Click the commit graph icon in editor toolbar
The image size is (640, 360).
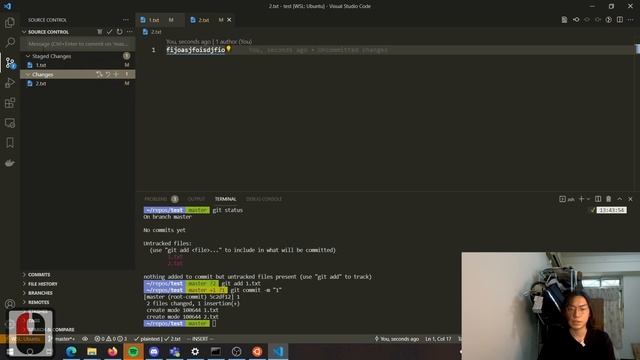click(576, 20)
